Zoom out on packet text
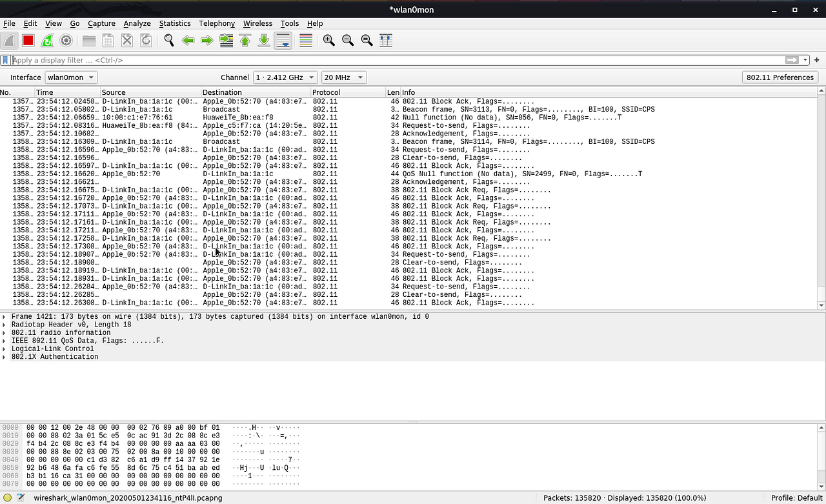 click(x=348, y=40)
